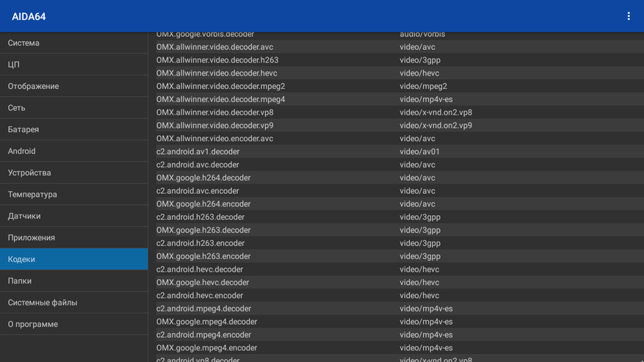Select OMX.google.mpeg4.encoder codec
644x362 pixels.
pyautogui.click(x=400, y=348)
